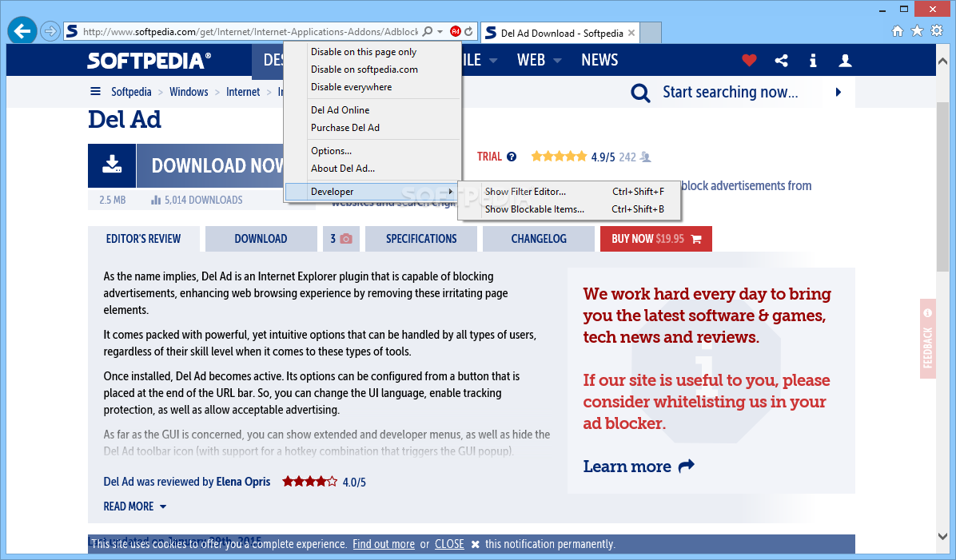Click the scrollbar down arrow
956x560 pixels.
click(x=942, y=536)
